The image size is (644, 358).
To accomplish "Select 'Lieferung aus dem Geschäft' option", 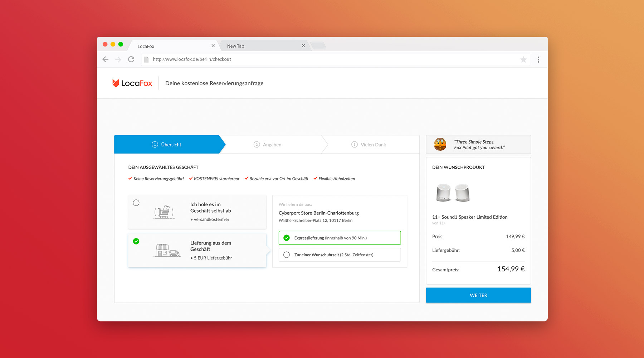I will point(136,241).
